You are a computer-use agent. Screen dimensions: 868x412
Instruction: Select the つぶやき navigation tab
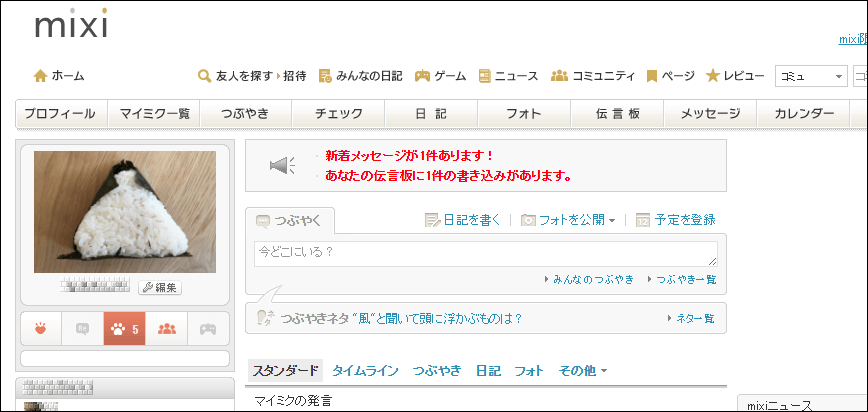click(246, 114)
